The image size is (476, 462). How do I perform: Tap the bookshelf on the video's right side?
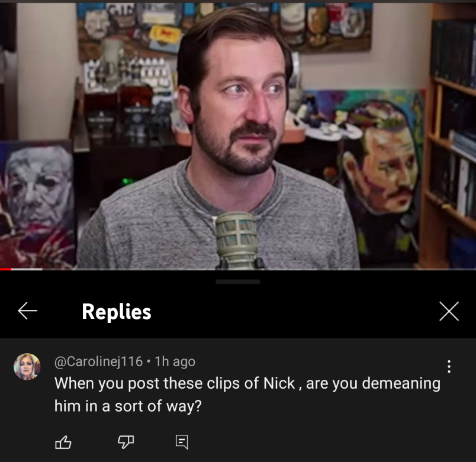click(x=449, y=137)
